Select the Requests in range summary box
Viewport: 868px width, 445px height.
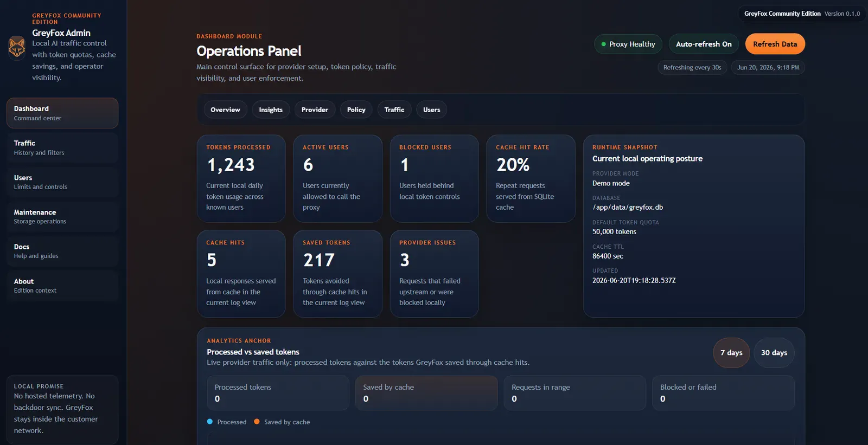[575, 393]
